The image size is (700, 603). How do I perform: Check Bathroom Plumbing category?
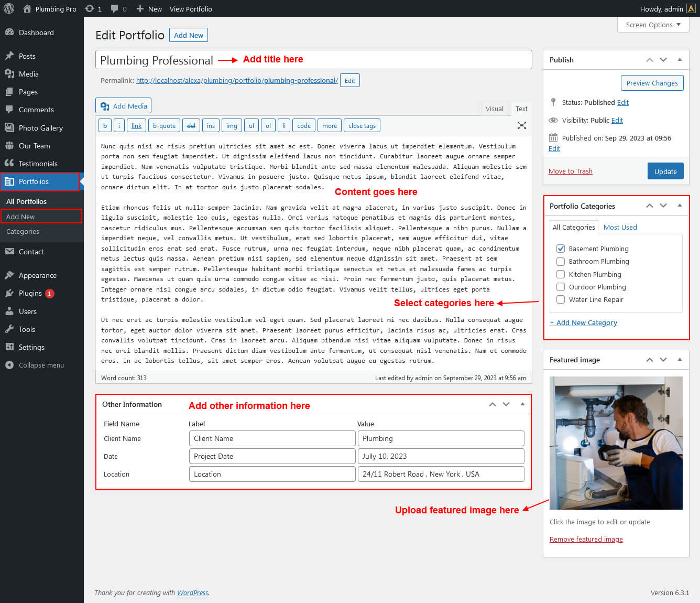(x=561, y=261)
